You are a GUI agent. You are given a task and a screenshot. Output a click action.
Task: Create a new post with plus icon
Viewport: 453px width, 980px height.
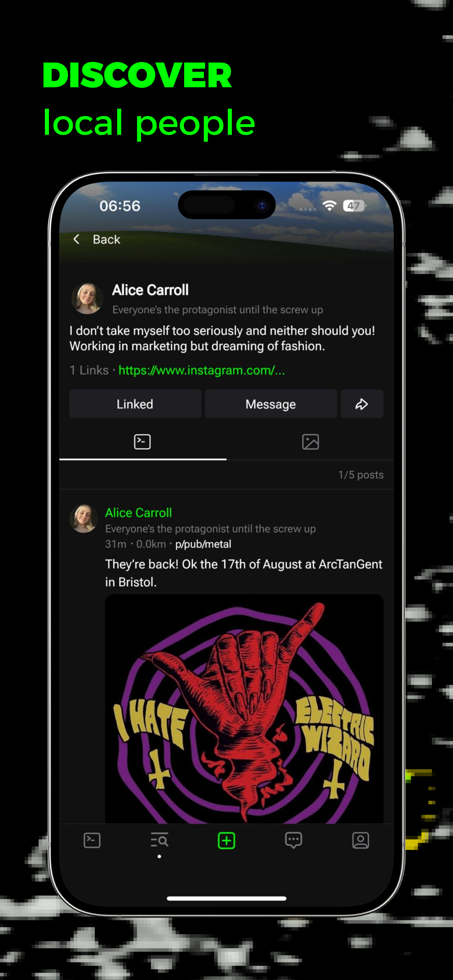point(226,840)
